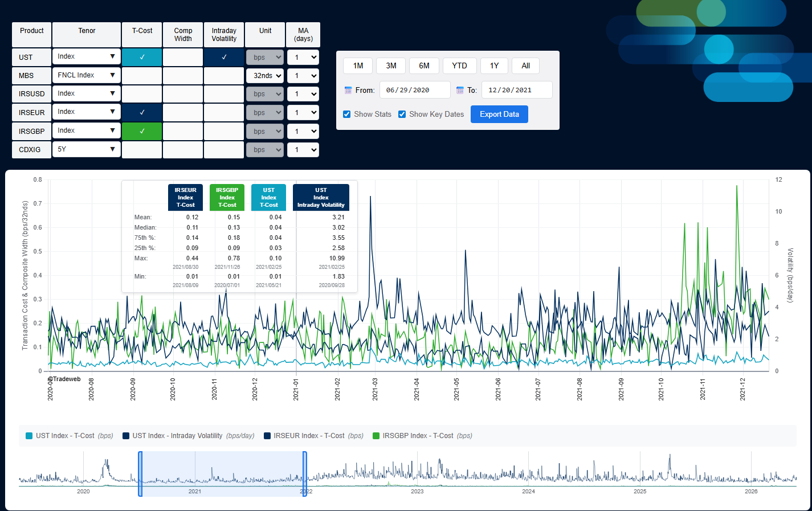Select the 1Y date range

pyautogui.click(x=494, y=66)
